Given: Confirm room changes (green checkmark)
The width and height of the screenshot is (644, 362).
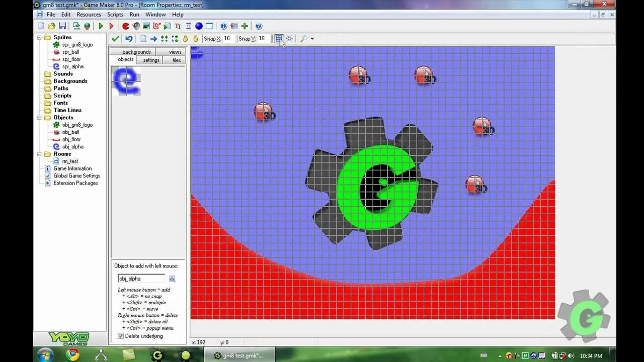Looking at the screenshot, I should pos(115,39).
